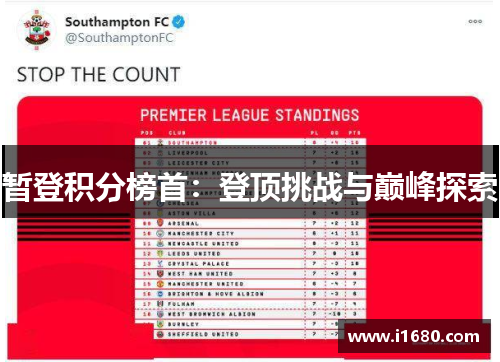Select the Crystal Palace crest icon

click(x=160, y=263)
